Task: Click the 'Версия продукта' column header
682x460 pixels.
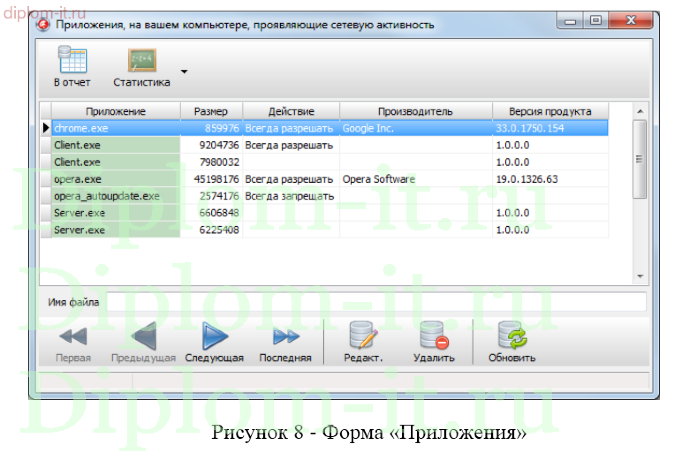Action: 549,111
